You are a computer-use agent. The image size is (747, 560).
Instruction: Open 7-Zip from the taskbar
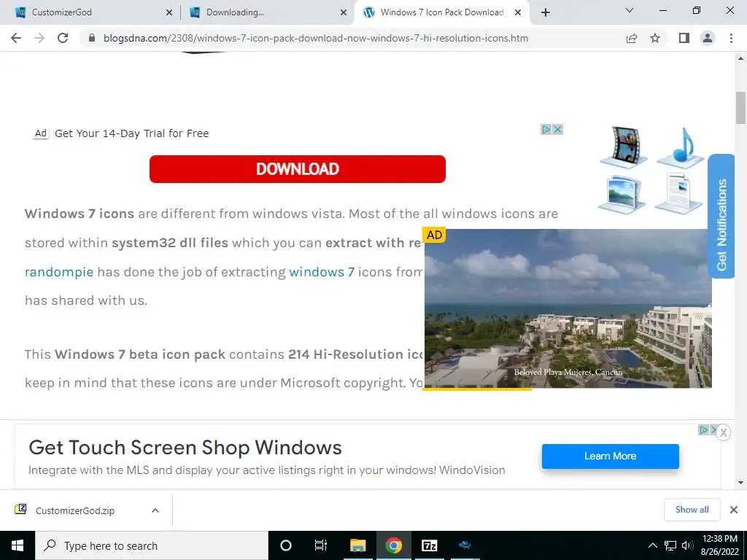tap(429, 545)
